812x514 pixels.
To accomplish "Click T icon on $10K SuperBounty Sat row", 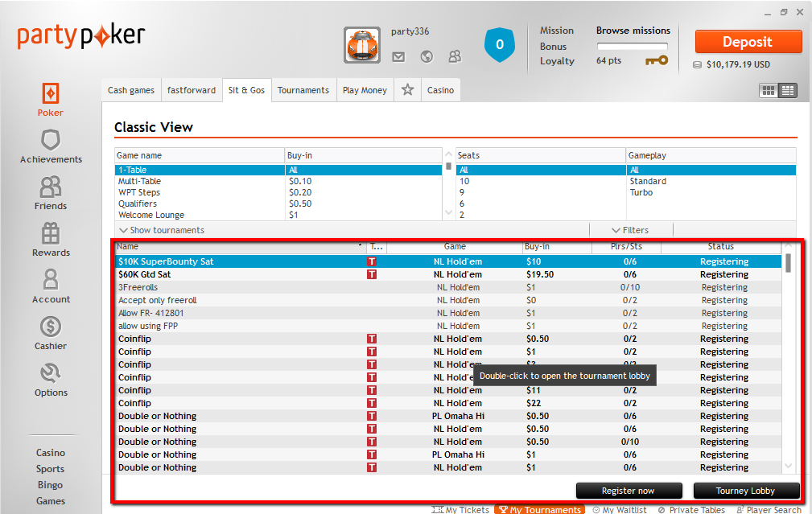I will (x=372, y=261).
